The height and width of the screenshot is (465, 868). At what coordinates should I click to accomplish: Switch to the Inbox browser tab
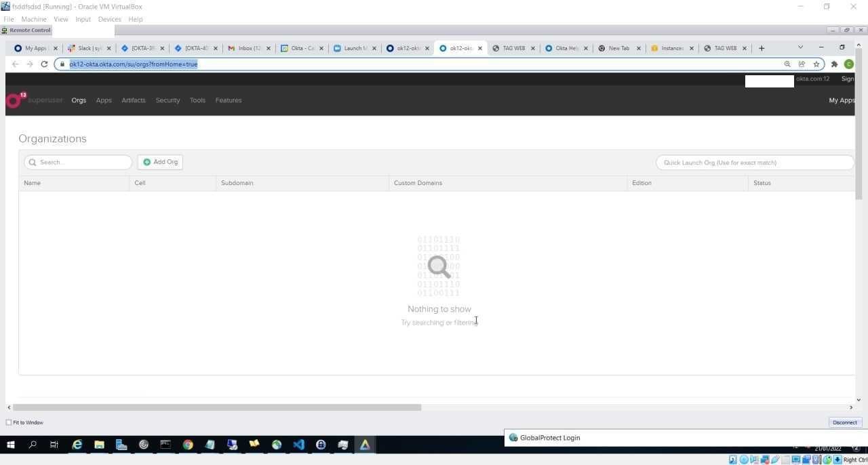coord(246,48)
